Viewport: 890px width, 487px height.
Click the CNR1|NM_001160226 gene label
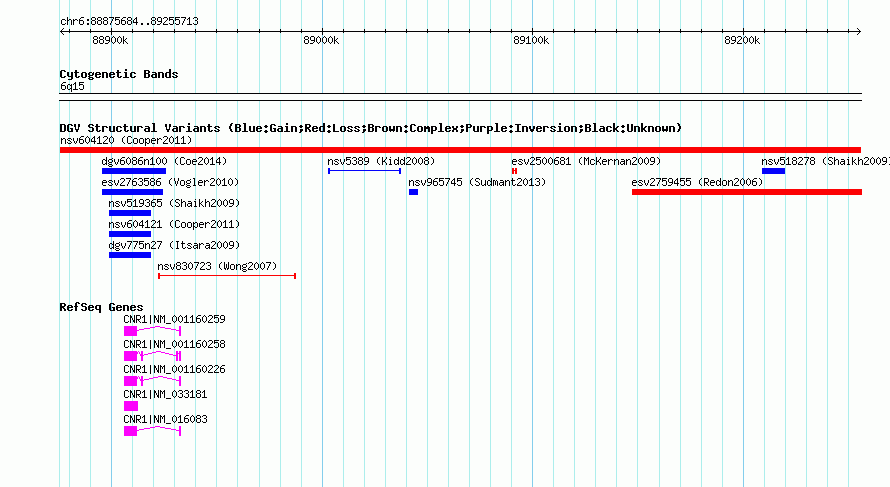(x=174, y=369)
